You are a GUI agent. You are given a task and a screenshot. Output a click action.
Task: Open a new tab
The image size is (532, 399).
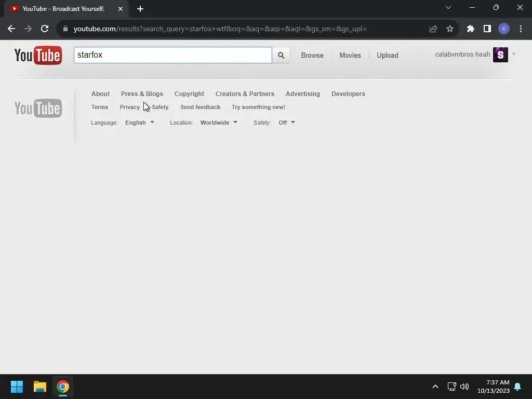click(x=140, y=9)
